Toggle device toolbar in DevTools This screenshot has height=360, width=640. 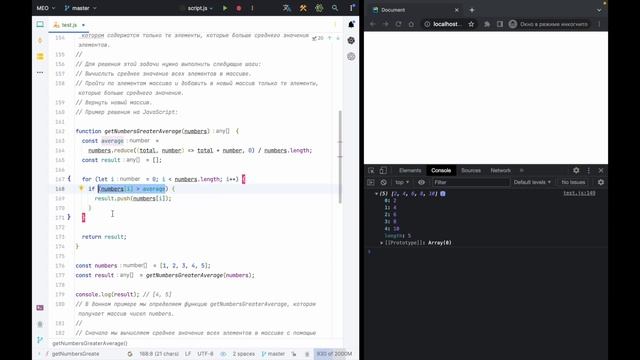(383, 170)
